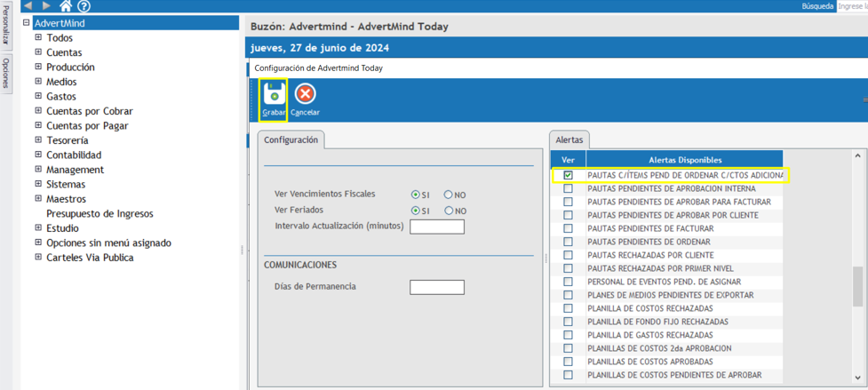The width and height of the screenshot is (868, 390).
Task: Check PLANILLA DE COSTOS RECHAZADAS
Action: pyautogui.click(x=568, y=308)
